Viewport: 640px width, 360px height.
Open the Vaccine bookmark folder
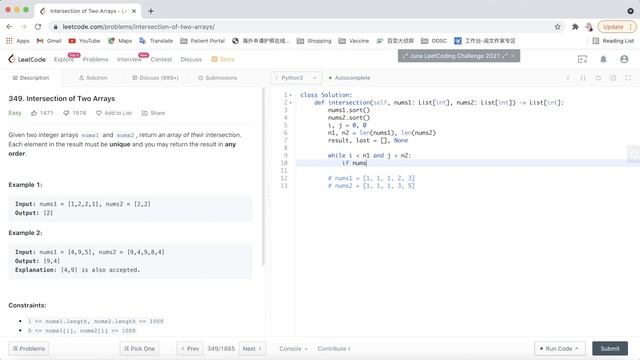(354, 41)
